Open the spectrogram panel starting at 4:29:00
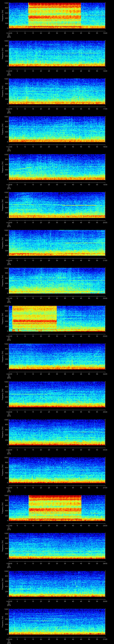Viewport: 114px width, 644px height. (x=57, y=584)
